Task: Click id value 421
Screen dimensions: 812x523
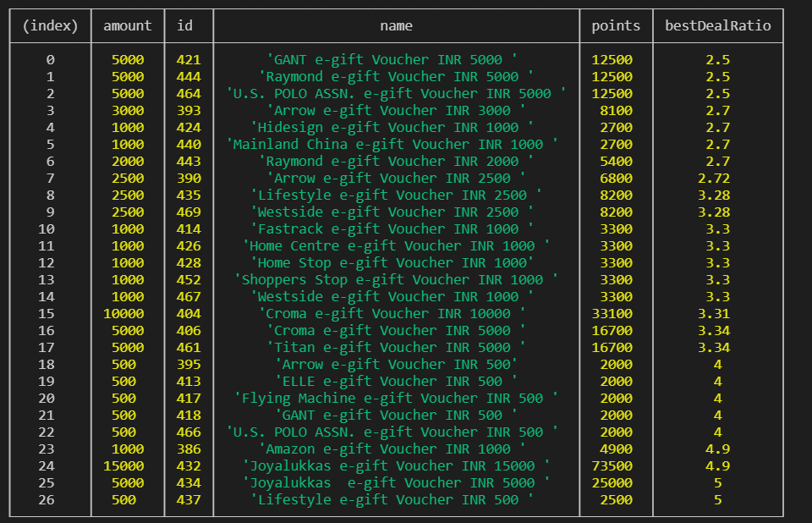Action: 189,60
